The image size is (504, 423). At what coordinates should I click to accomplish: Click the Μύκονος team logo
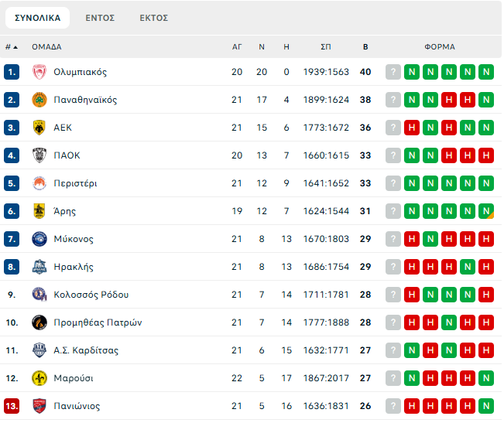[39, 239]
